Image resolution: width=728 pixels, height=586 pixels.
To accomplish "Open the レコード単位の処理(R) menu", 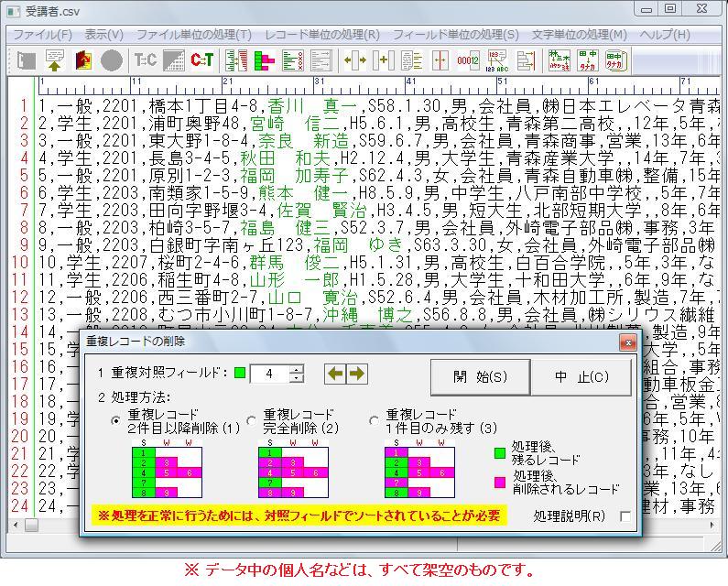I will 321,35.
